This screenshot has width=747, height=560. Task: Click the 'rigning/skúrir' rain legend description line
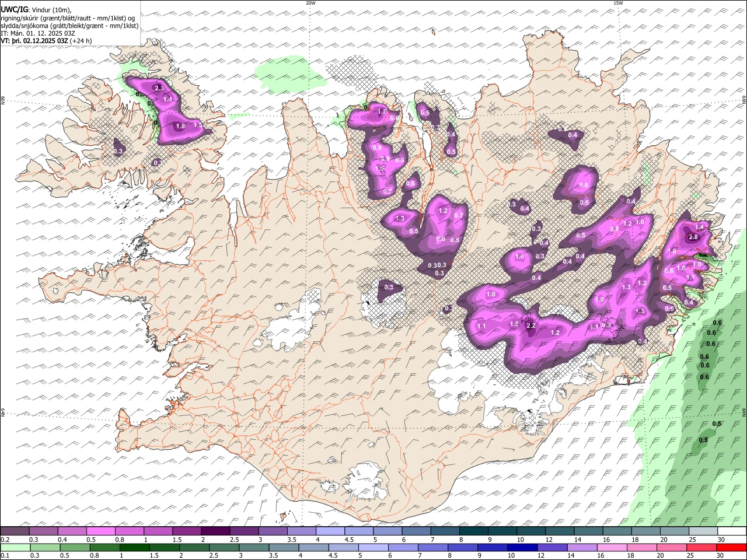point(68,17)
